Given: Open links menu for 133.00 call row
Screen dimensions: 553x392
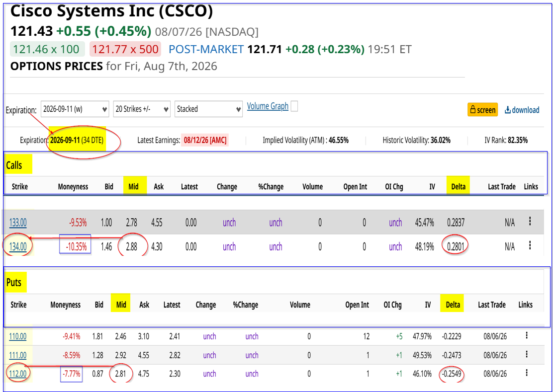Looking at the screenshot, I should coord(530,222).
